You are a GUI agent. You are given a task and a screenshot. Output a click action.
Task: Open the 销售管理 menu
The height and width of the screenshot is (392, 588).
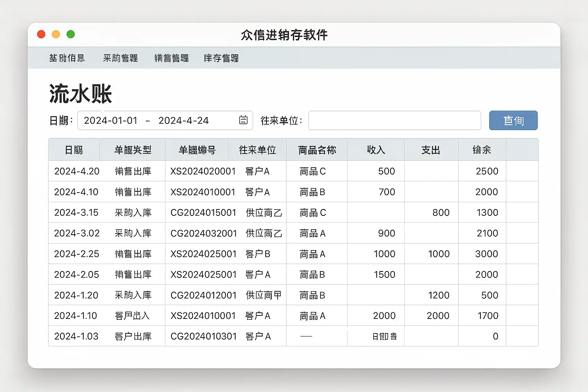pyautogui.click(x=171, y=58)
